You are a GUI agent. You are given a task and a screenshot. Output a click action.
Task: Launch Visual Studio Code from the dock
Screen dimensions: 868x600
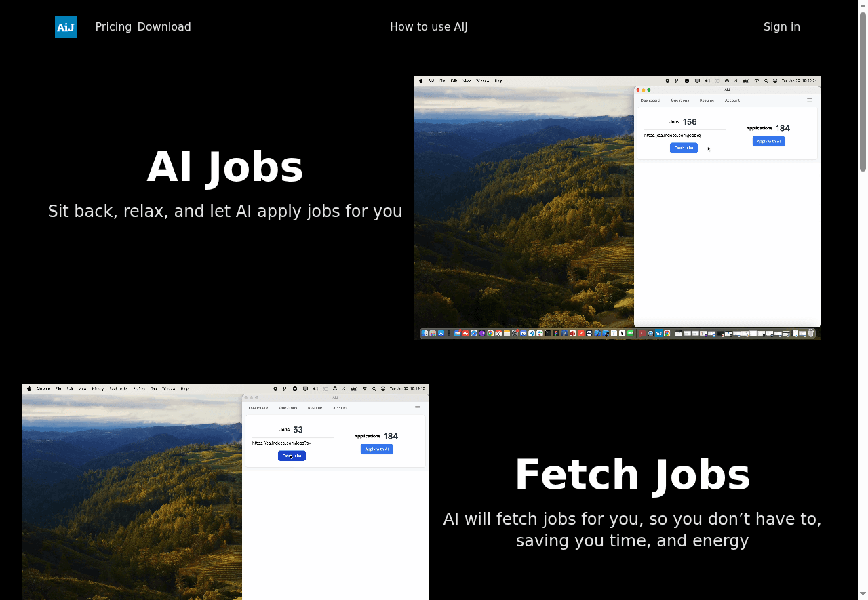[x=531, y=333]
